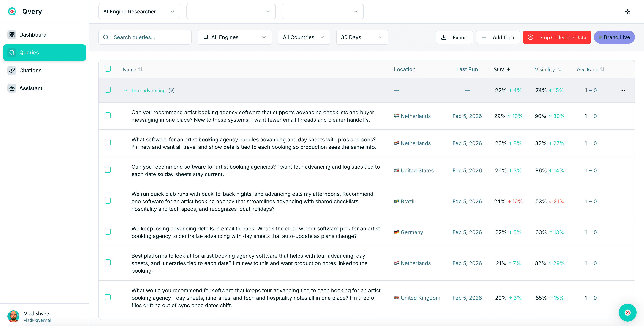Image resolution: width=644 pixels, height=326 pixels.
Task: Sort table by Name column arrows
Action: 141,69
